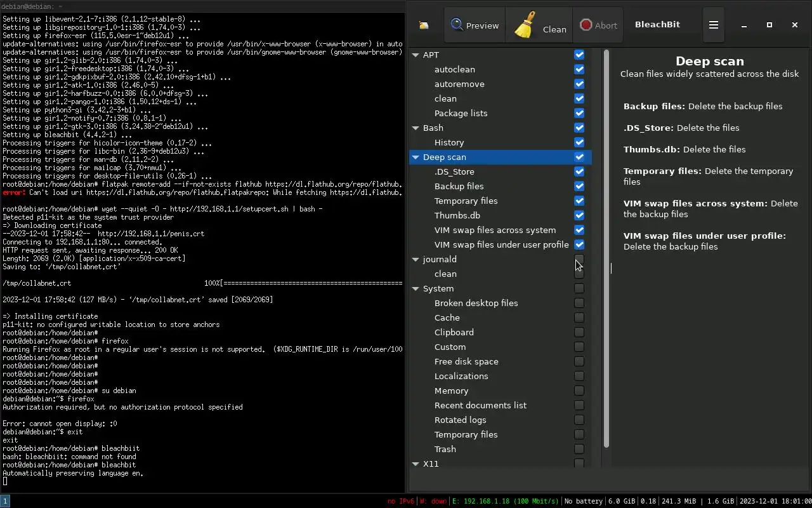Collapse the Bash tree group
This screenshot has height=508, width=812.
coord(416,128)
